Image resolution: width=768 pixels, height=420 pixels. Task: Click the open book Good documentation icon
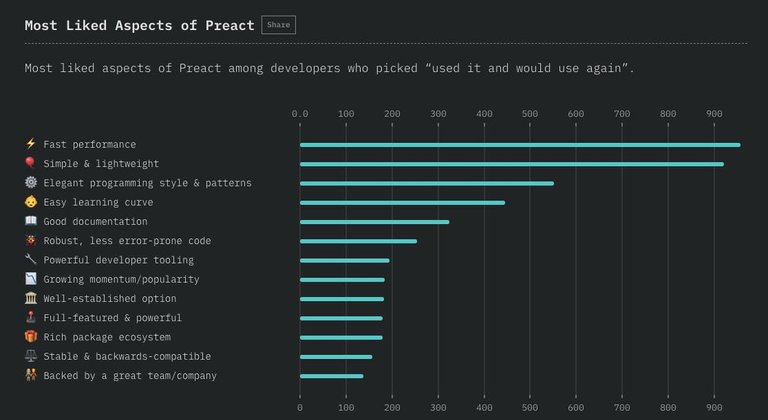pos(31,221)
